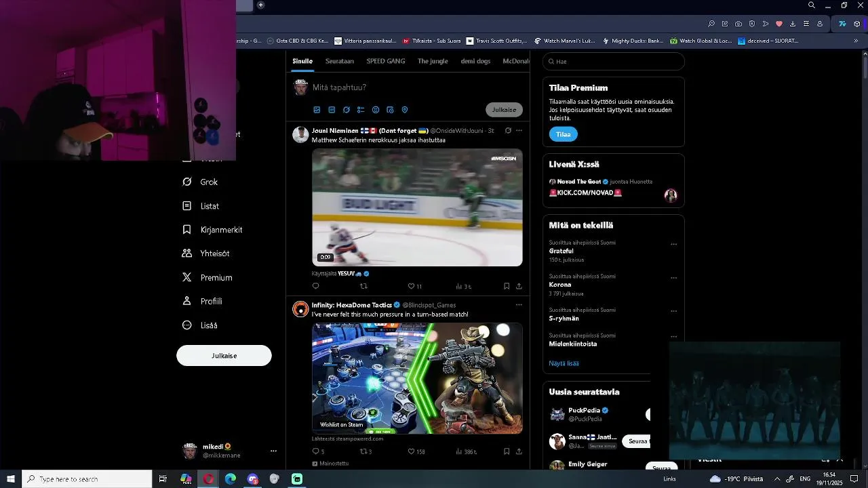
Task: Open Microsoft Edge from the taskbar
Action: [x=231, y=479]
